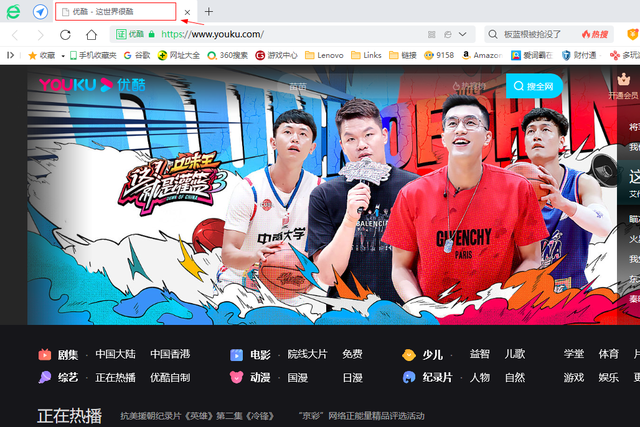Image resolution: width=640 pixels, height=427 pixels.
Task: Click the 开通会员 crown icon
Action: (623, 79)
